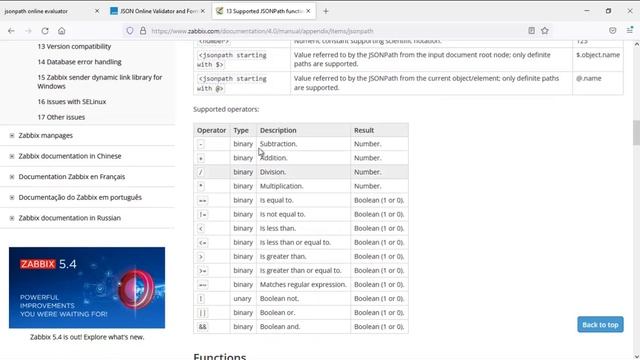The image size is (640, 360).
Task: Select the 'Multiplication.' table cell
Action: pos(303,186)
